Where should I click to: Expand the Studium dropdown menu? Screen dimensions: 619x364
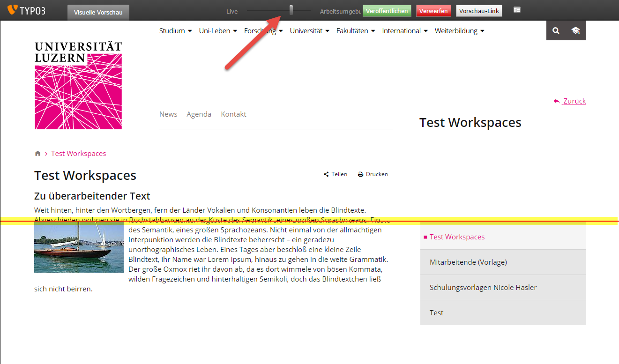pyautogui.click(x=176, y=31)
